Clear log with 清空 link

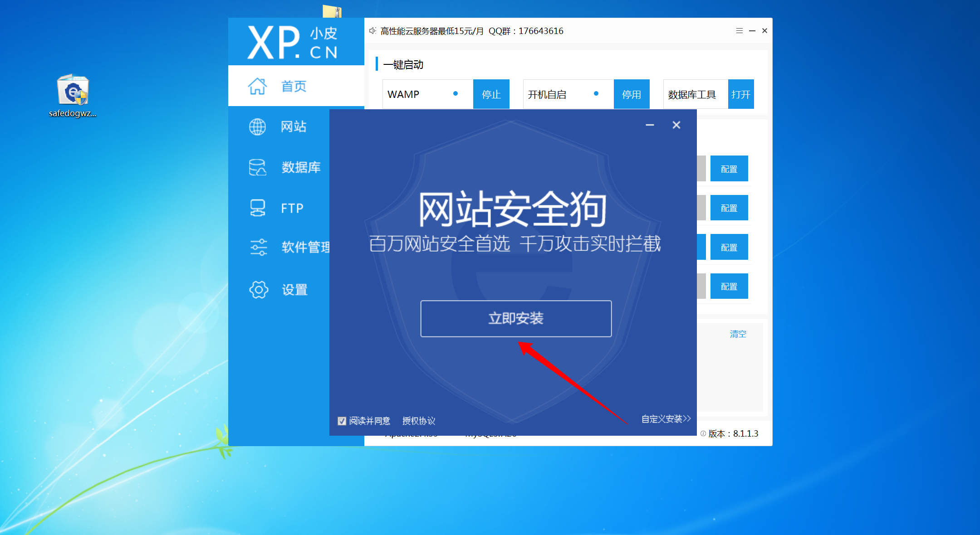point(738,334)
